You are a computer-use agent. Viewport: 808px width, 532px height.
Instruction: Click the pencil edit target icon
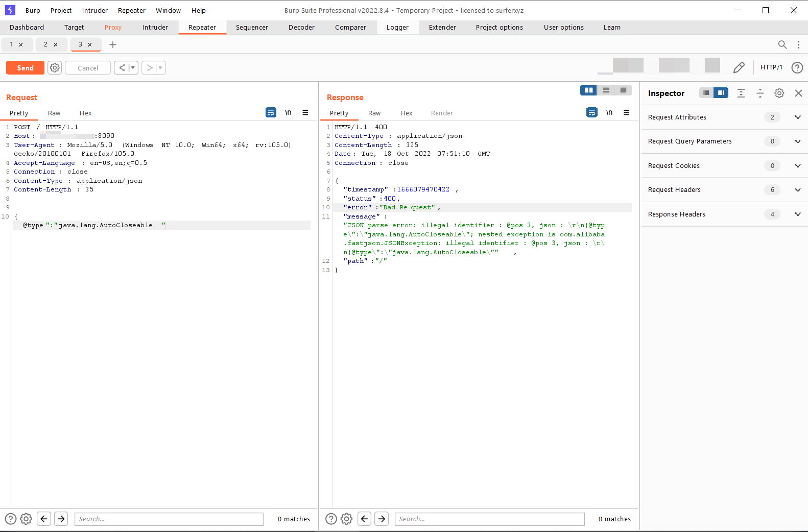point(739,67)
